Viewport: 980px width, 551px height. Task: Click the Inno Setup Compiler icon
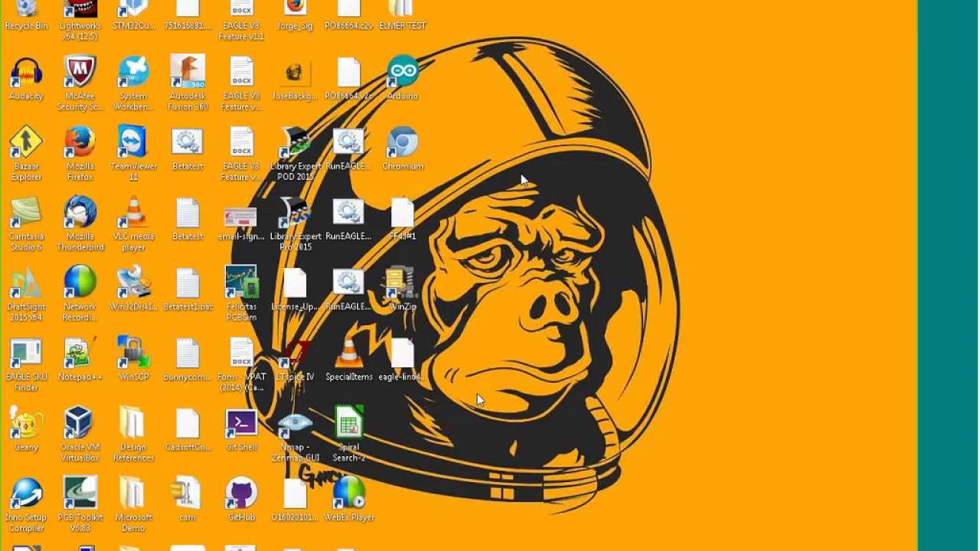(x=26, y=494)
